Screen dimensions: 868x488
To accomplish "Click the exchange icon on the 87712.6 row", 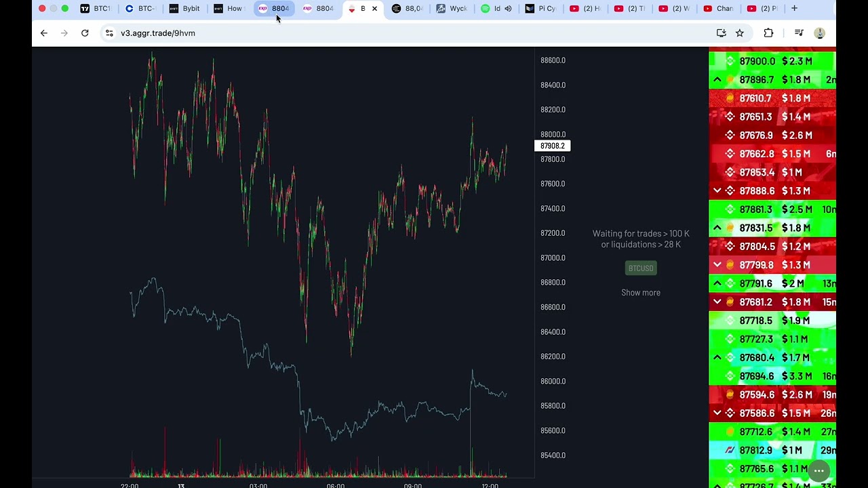I will (730, 432).
